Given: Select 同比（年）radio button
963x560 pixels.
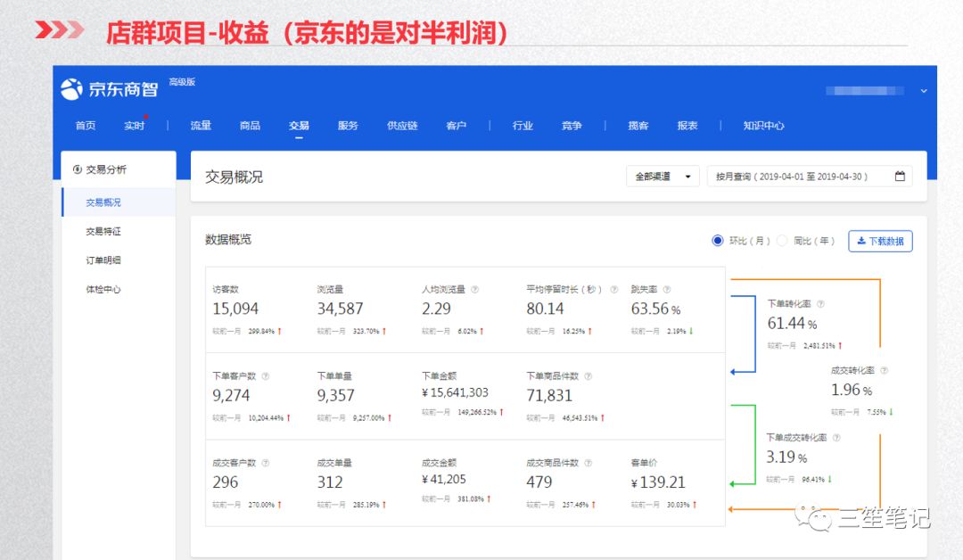Looking at the screenshot, I should pos(782,241).
